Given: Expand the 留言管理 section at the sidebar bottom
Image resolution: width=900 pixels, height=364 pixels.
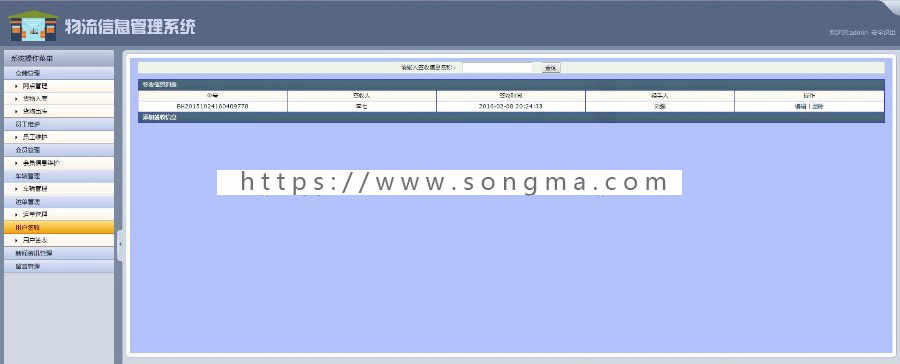Looking at the screenshot, I should [59, 266].
